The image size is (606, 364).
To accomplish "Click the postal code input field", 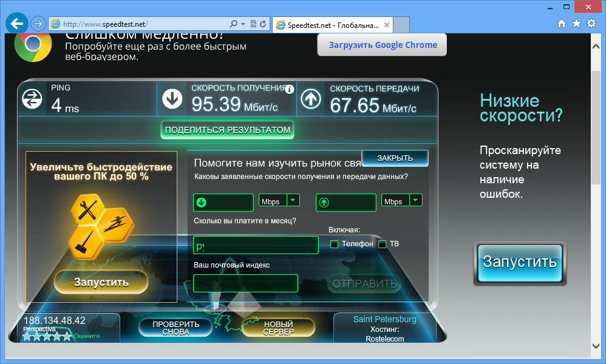I will (245, 283).
